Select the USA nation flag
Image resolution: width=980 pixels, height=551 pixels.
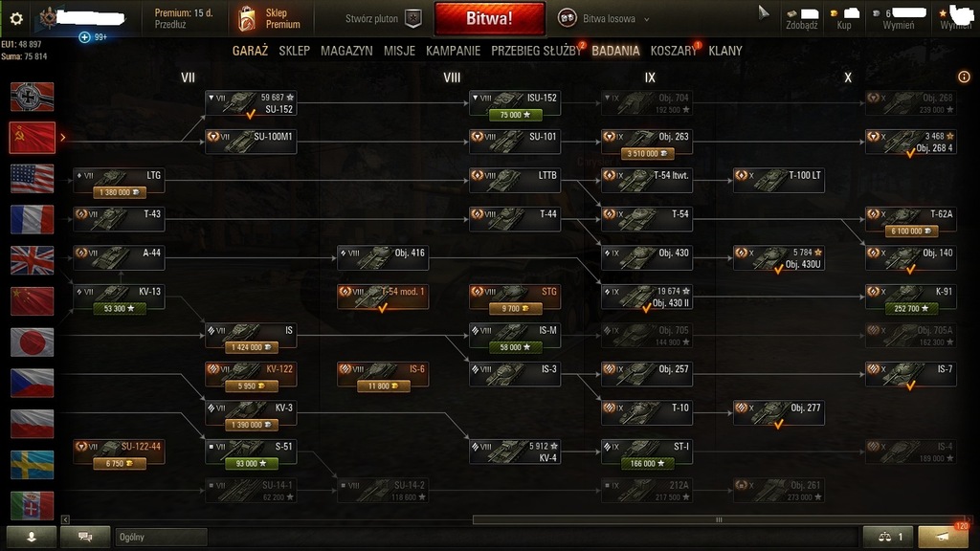point(32,179)
